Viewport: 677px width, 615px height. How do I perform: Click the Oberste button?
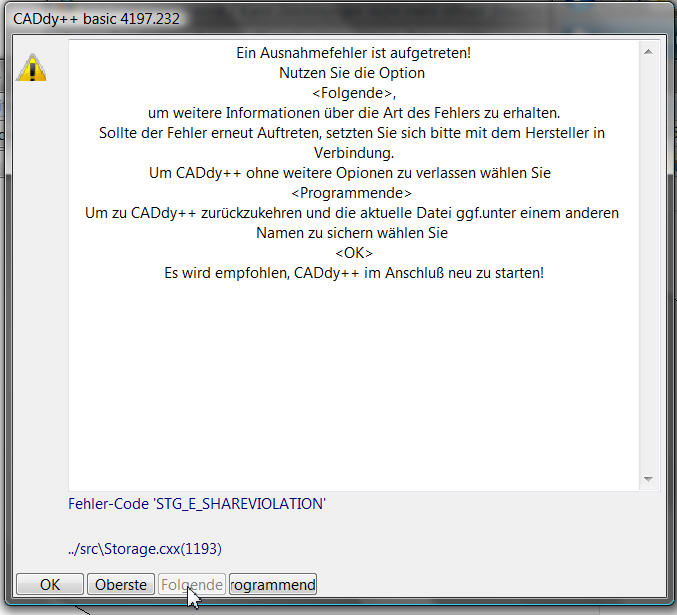(121, 584)
